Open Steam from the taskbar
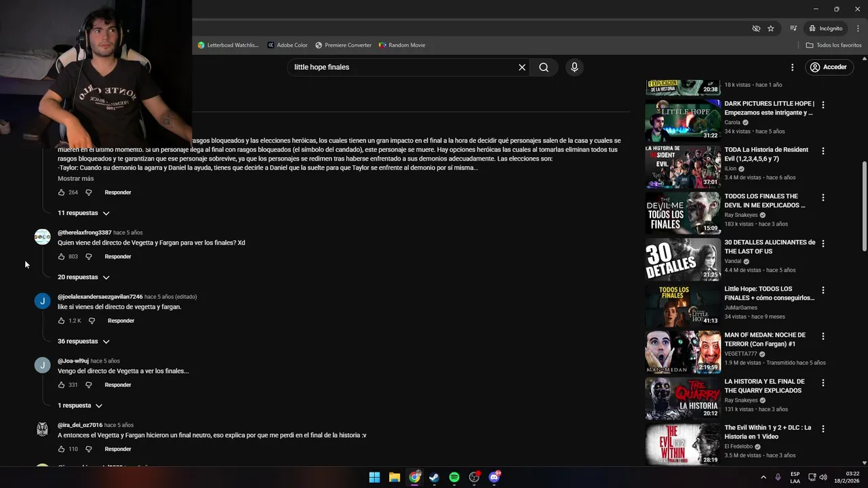 point(434,477)
